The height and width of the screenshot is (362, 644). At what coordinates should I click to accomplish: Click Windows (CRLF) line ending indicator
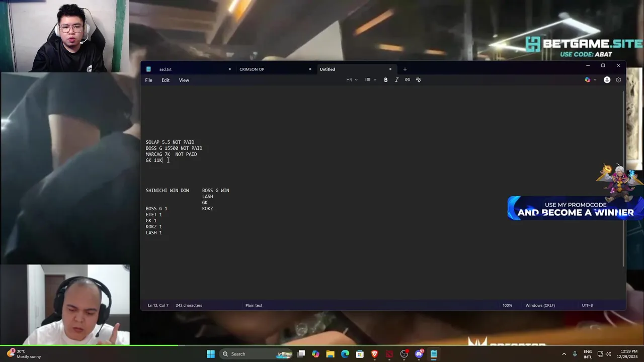(x=540, y=305)
